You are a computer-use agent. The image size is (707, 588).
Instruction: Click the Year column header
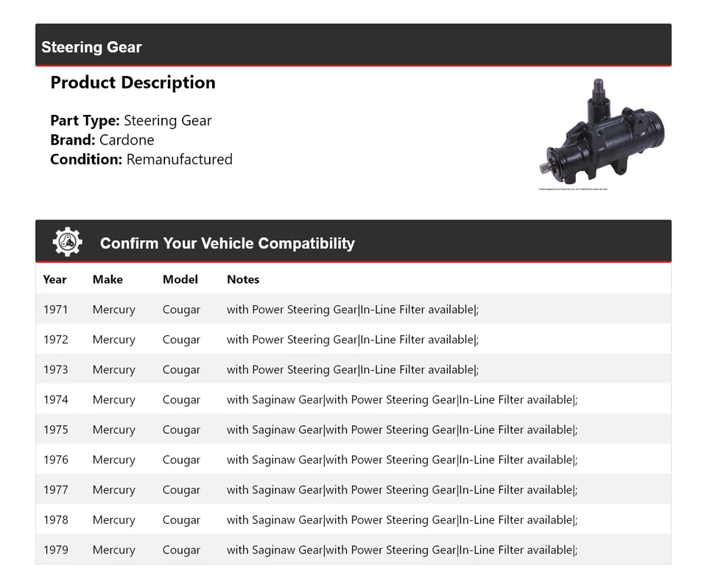pyautogui.click(x=54, y=279)
